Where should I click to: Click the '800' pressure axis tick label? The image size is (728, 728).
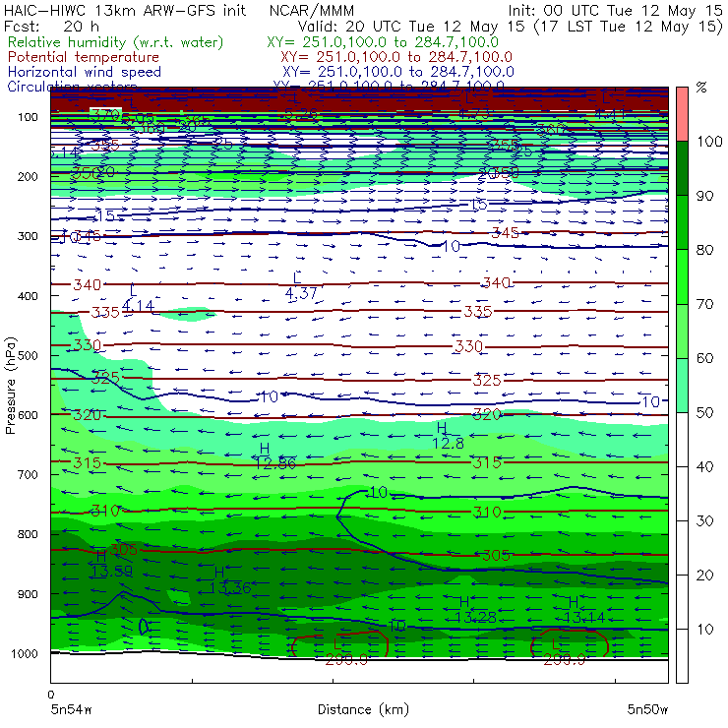pos(27,534)
